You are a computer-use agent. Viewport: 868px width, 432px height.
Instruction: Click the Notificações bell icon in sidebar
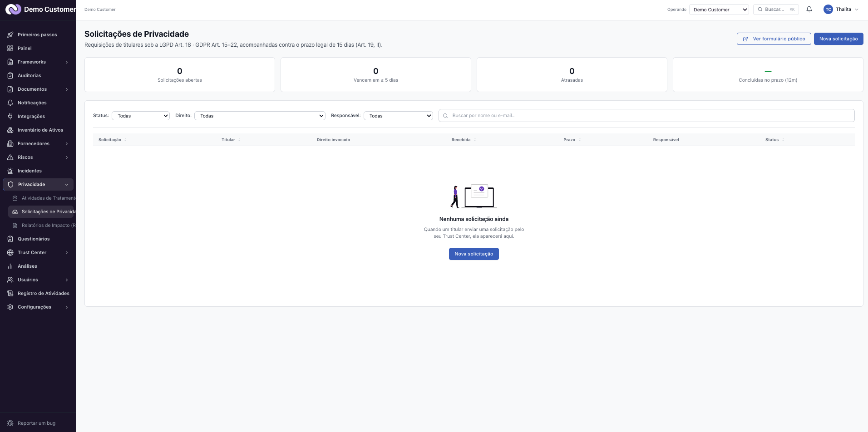(x=10, y=103)
